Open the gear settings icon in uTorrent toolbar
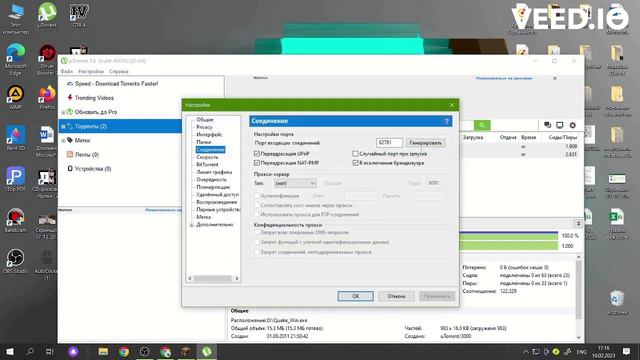 click(573, 125)
